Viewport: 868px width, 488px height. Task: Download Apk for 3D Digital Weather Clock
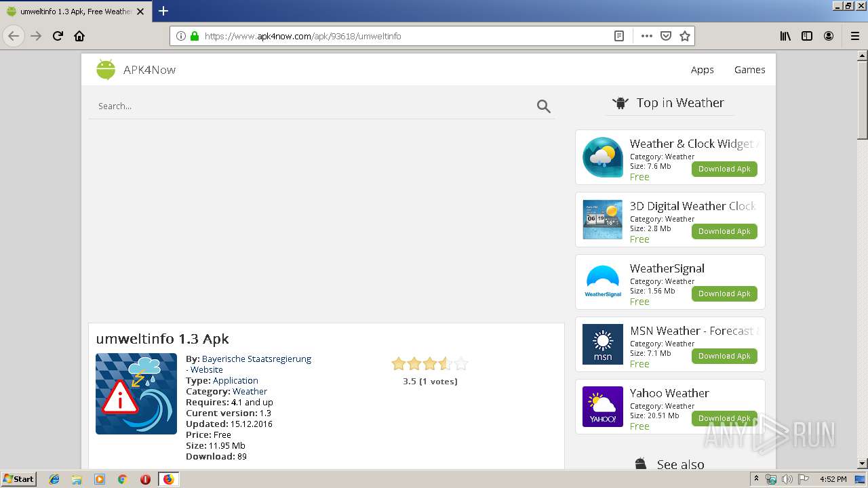click(724, 231)
